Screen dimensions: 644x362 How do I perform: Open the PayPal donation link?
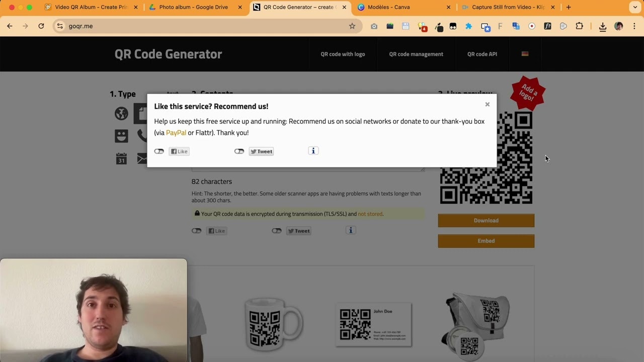(176, 132)
